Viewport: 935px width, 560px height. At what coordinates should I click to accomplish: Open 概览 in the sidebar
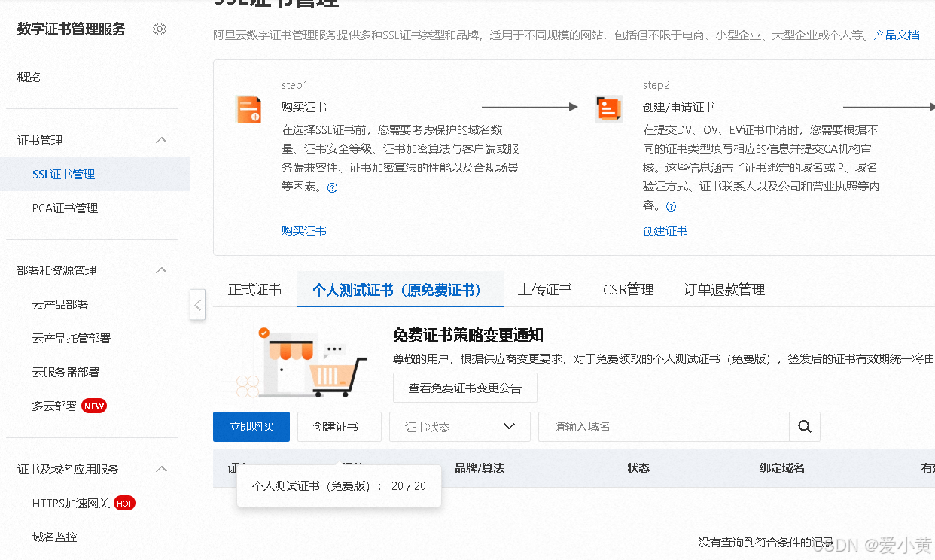pyautogui.click(x=29, y=78)
